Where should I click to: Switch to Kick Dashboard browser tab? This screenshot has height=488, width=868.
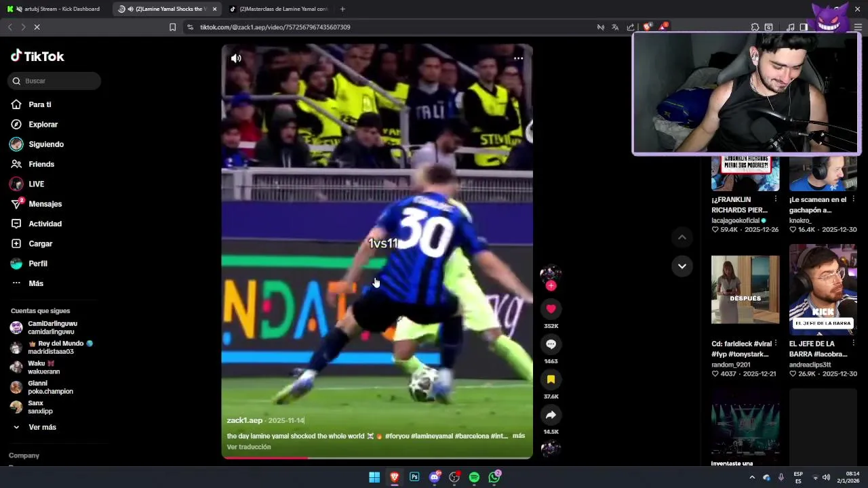(x=56, y=9)
